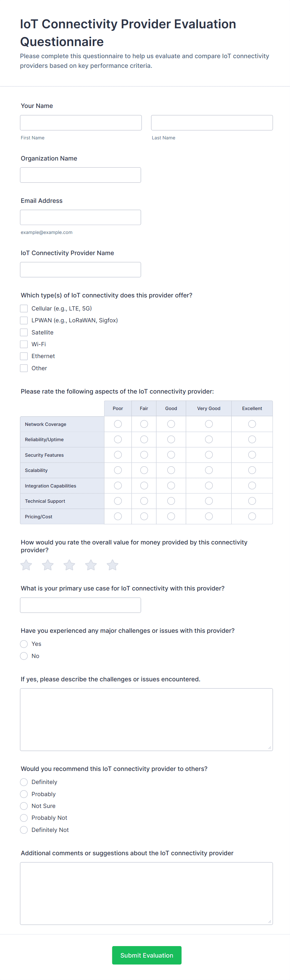Image resolution: width=290 pixels, height=980 pixels.
Task: Enable the Wi-Fi checkbox
Action: coord(24,344)
